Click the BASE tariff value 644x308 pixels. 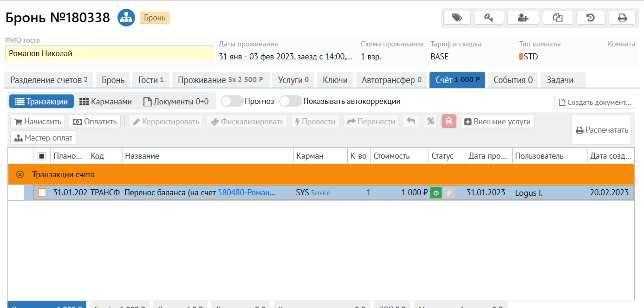[440, 57]
